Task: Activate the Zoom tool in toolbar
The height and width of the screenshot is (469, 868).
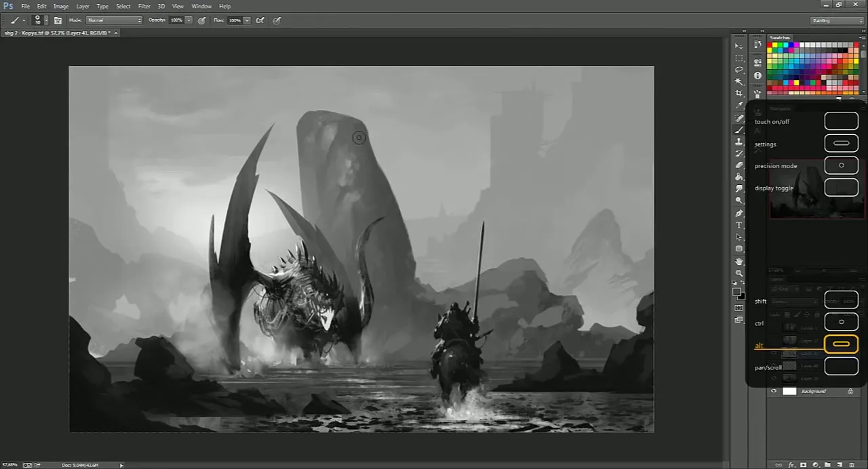Action: pos(739,273)
